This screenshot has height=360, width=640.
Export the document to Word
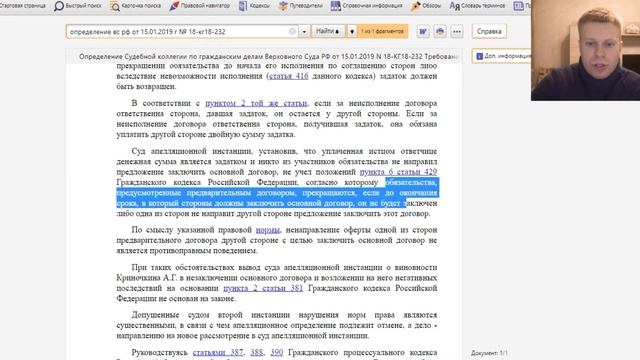click(x=423, y=31)
